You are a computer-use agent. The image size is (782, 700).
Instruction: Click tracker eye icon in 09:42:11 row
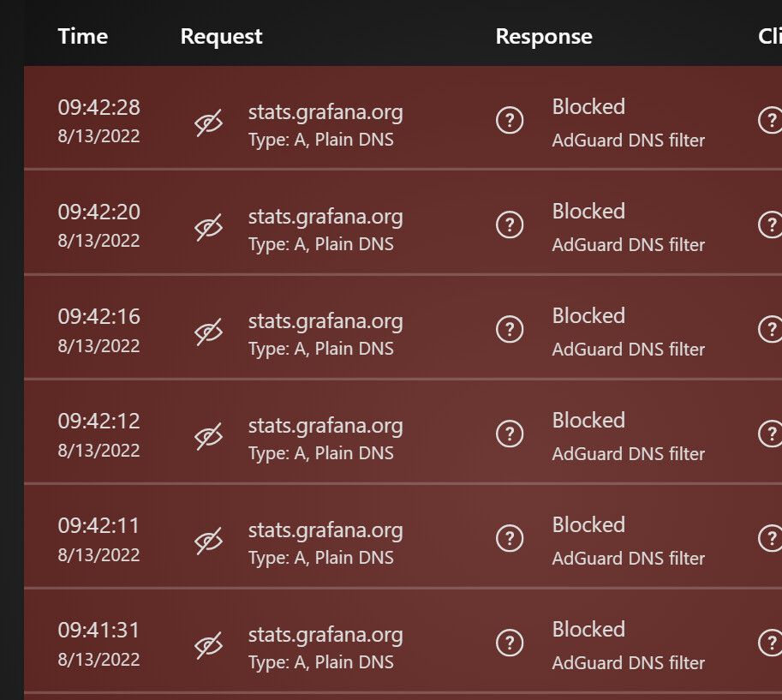coord(208,541)
